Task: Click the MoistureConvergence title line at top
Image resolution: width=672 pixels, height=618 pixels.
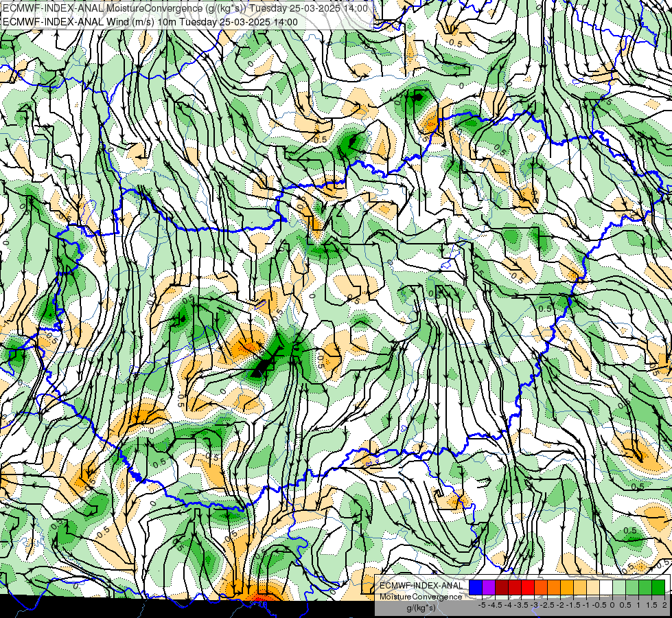Action: (185, 8)
